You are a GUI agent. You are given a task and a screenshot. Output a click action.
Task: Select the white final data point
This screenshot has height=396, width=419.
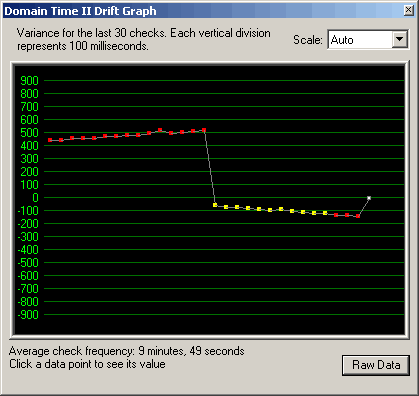(x=369, y=198)
